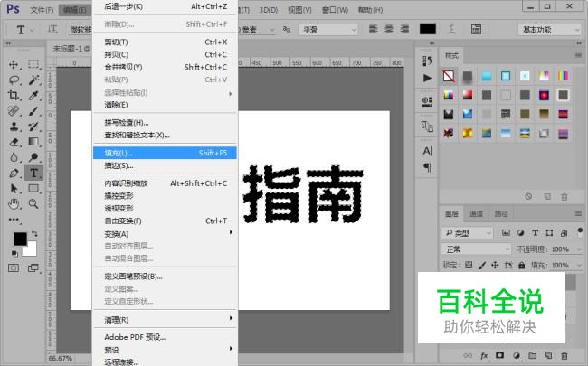Open 基本功能 workspace dropdown
Viewport: 588px width, 366px height.
tap(550, 30)
